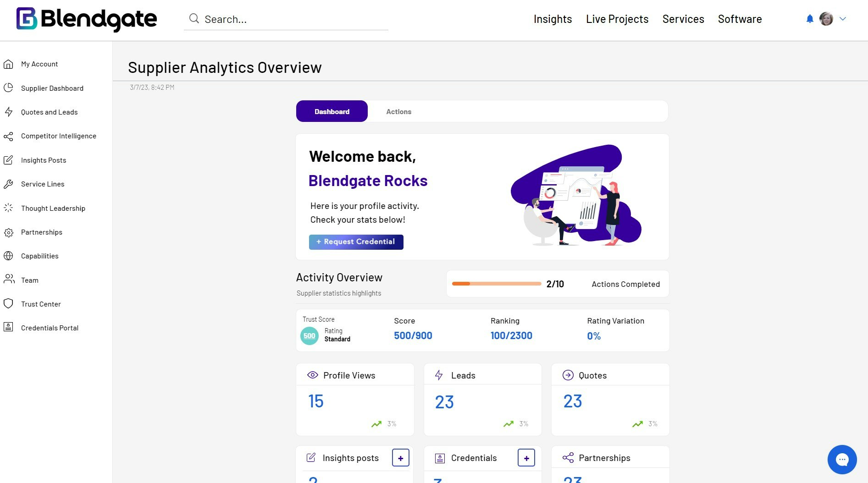Image resolution: width=868 pixels, height=483 pixels.
Task: Open Insights Posts in sidebar
Action: click(x=44, y=160)
